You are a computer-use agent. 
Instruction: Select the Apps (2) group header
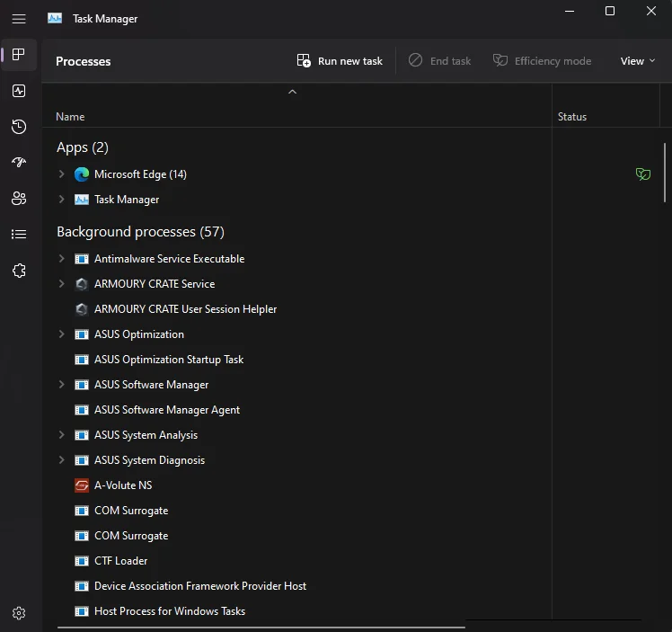tap(83, 147)
